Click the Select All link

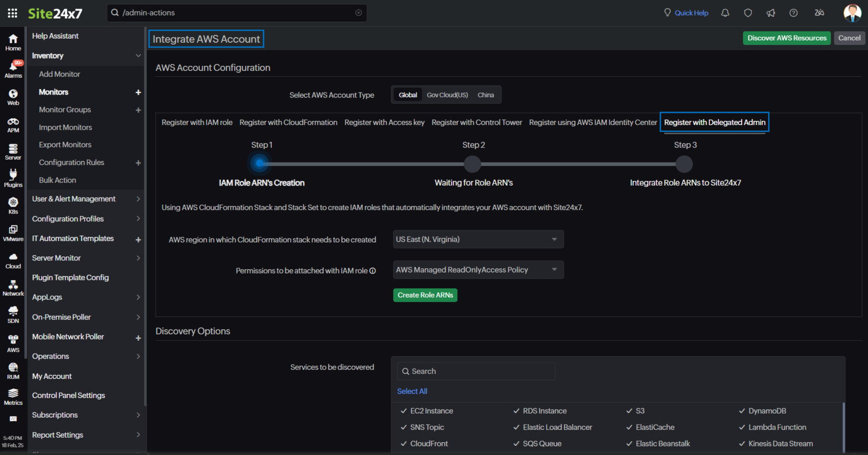click(412, 391)
